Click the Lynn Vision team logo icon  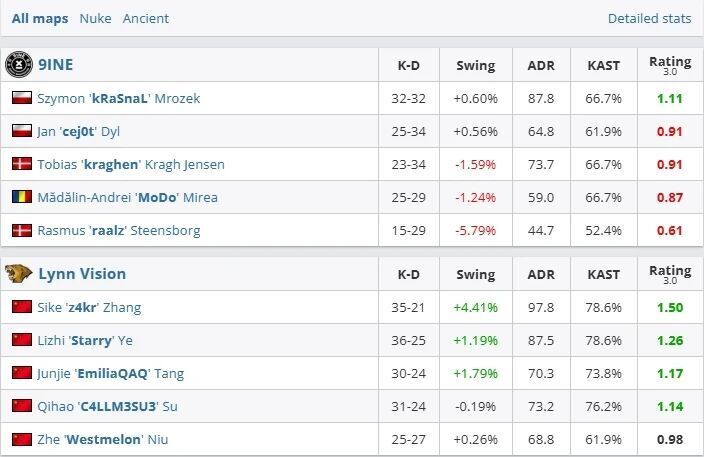[17, 274]
